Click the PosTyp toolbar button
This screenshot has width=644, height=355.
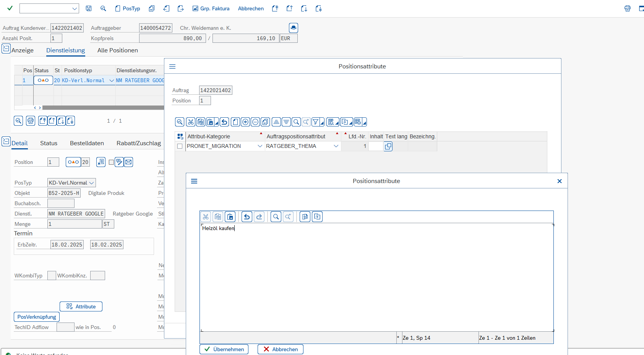pos(128,8)
